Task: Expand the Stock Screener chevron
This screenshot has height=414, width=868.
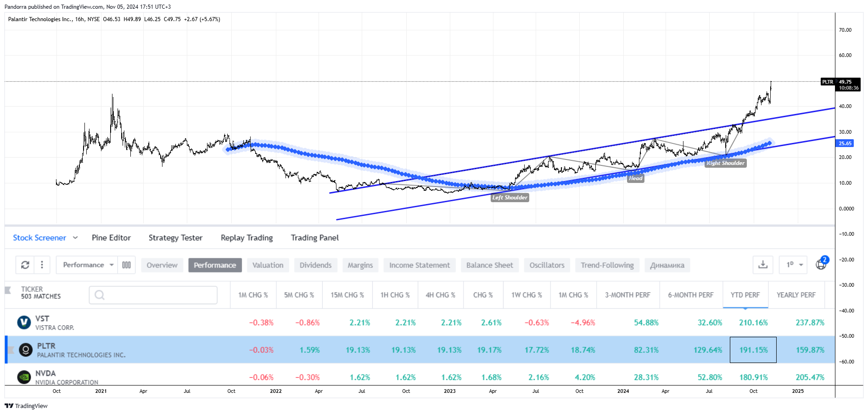Action: coord(75,238)
